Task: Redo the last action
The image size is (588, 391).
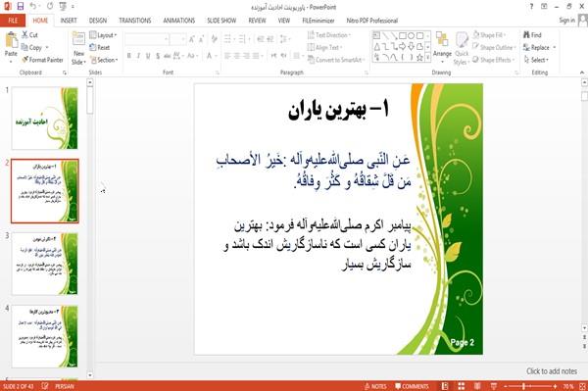Action: [x=50, y=6]
